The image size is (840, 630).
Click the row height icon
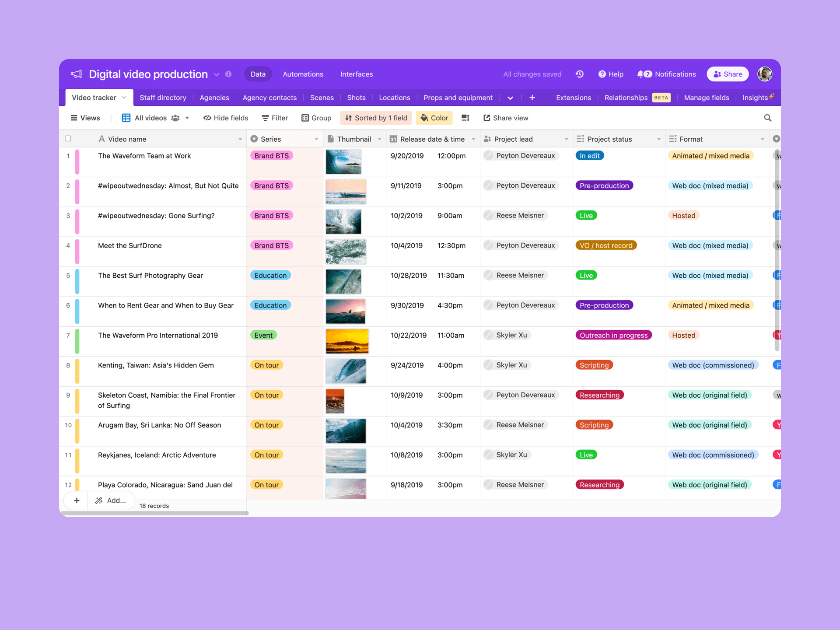click(x=465, y=118)
